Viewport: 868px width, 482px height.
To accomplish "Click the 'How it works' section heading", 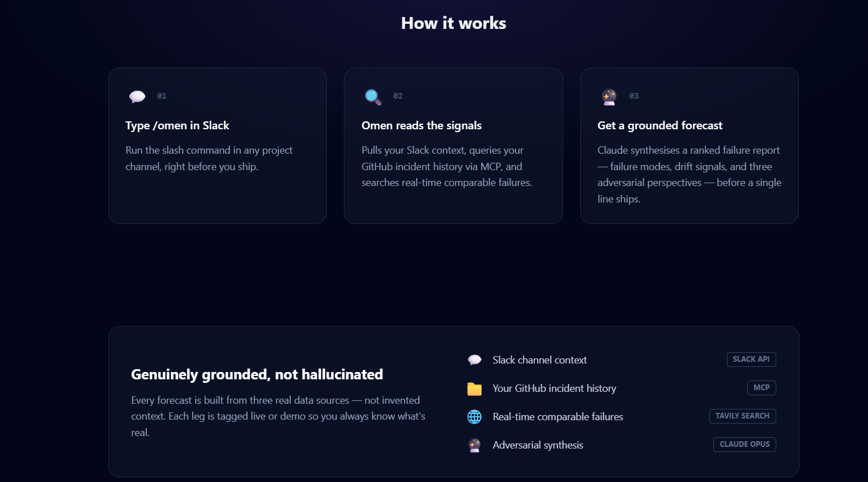I will pyautogui.click(x=454, y=23).
